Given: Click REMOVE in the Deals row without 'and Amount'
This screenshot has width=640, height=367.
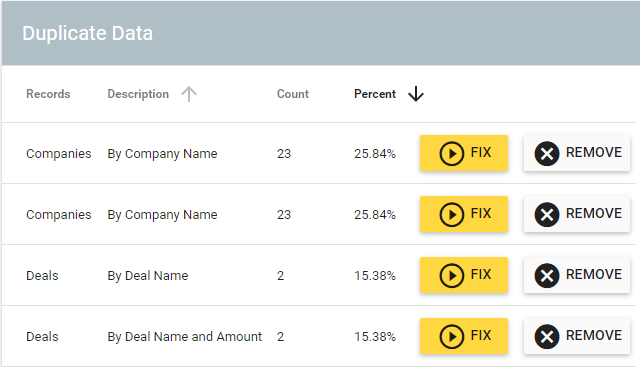Looking at the screenshot, I should coord(577,275).
